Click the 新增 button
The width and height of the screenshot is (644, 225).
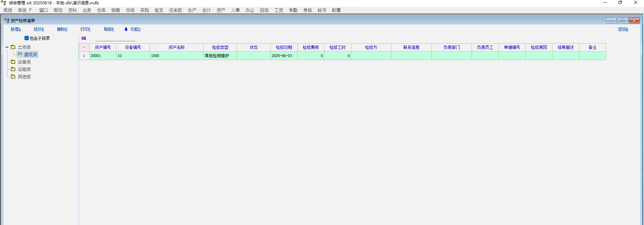point(15,30)
